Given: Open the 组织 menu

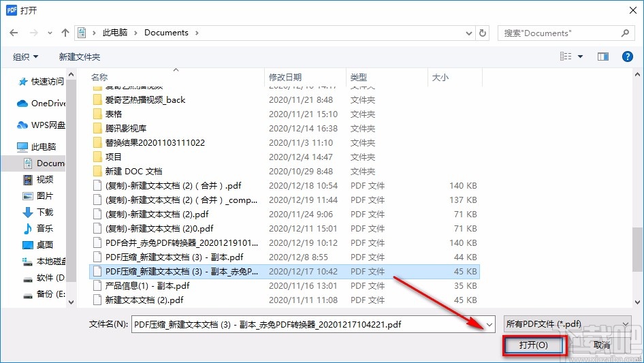Looking at the screenshot, I should coord(25,57).
